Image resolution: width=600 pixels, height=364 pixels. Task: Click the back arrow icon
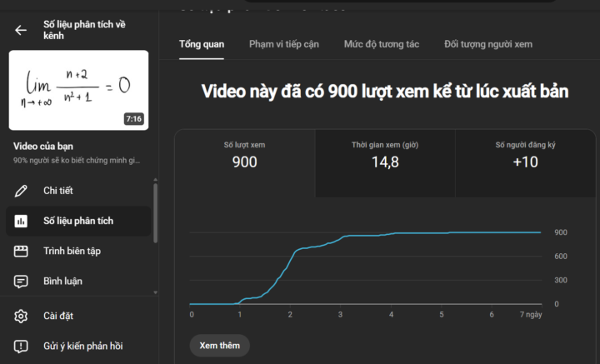21,30
